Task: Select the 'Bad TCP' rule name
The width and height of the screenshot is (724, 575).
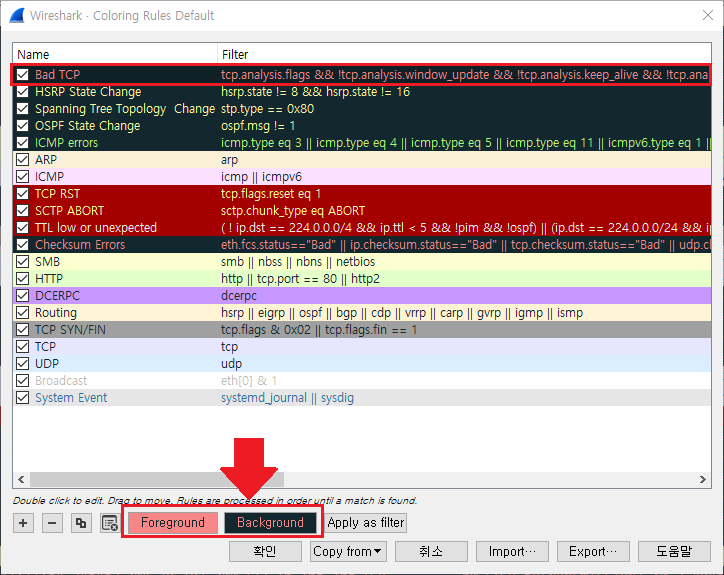Action: tap(57, 74)
